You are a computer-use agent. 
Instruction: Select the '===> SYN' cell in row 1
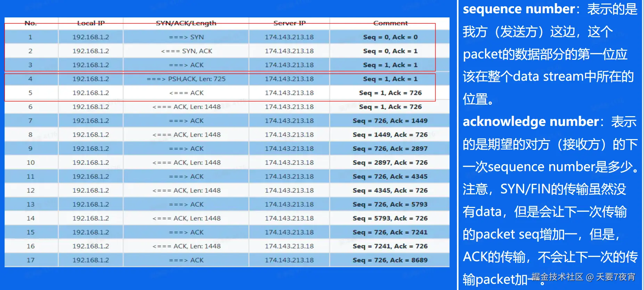[x=186, y=37]
